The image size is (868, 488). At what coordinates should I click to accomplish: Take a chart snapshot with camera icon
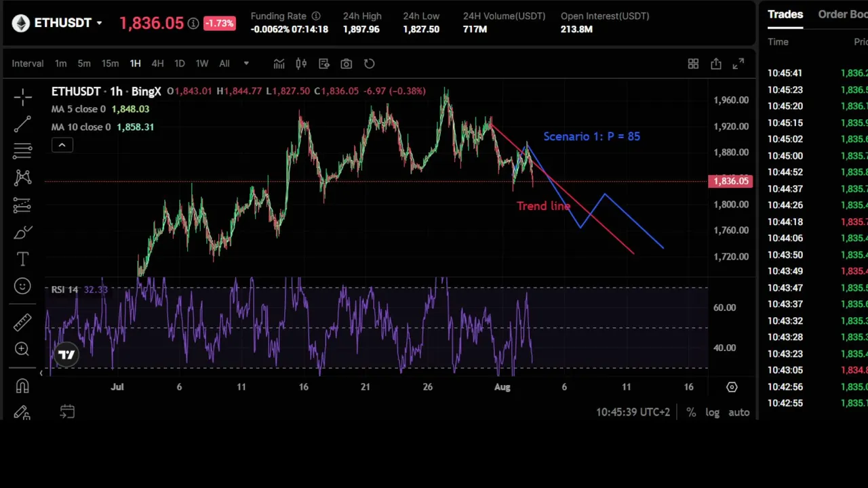tap(347, 64)
